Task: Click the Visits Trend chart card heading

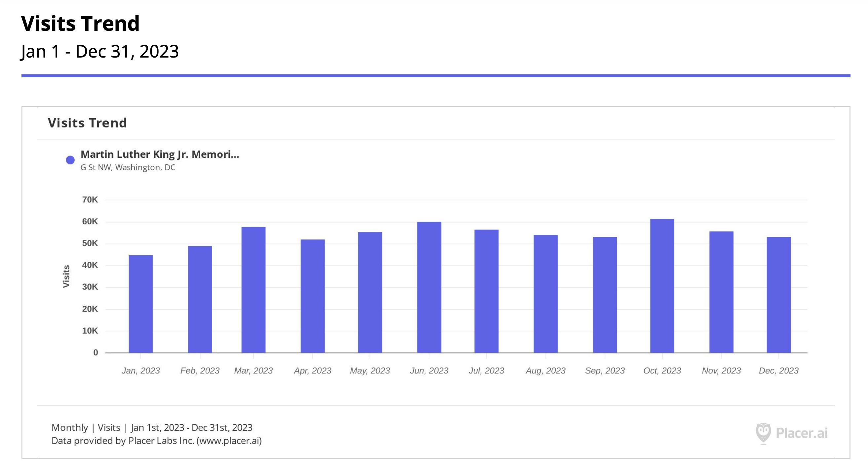Action: [87, 123]
